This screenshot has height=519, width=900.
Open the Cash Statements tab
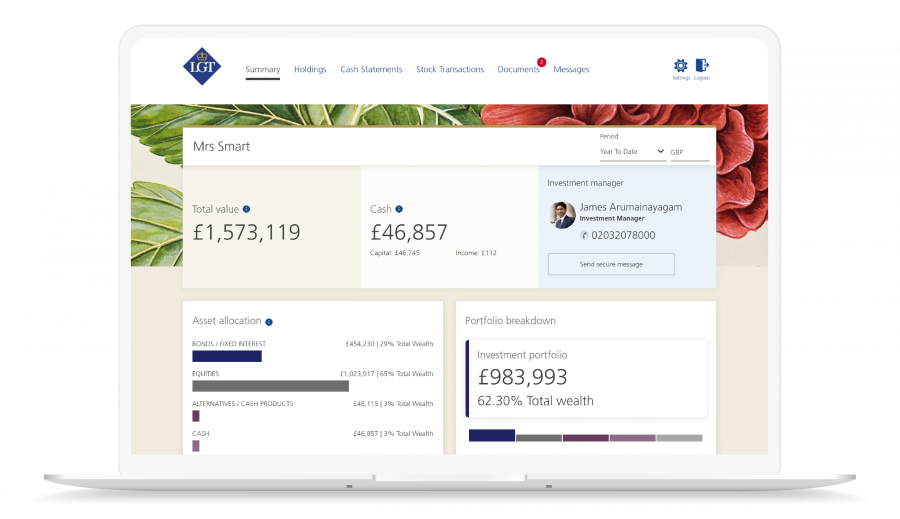tap(371, 70)
